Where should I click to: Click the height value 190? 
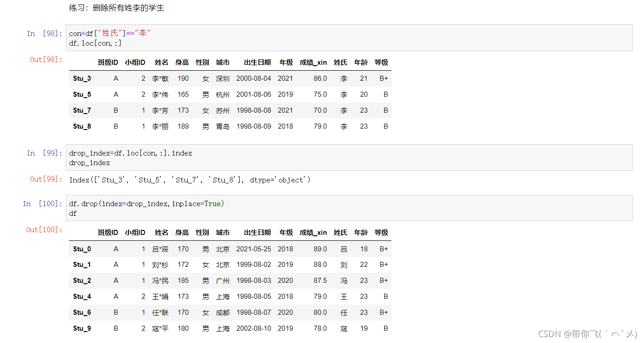coord(183,78)
